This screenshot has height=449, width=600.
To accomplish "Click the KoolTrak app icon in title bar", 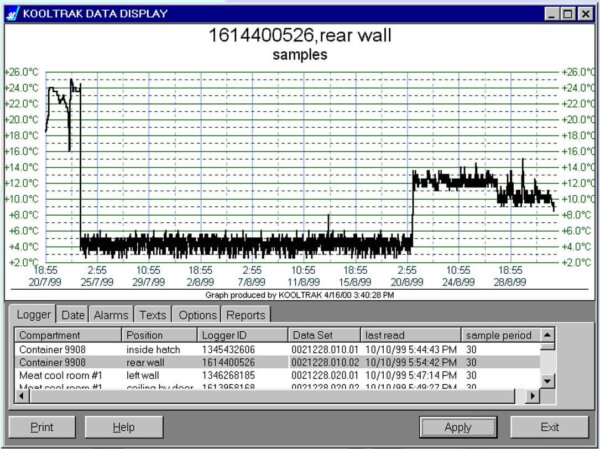I will pyautogui.click(x=13, y=14).
